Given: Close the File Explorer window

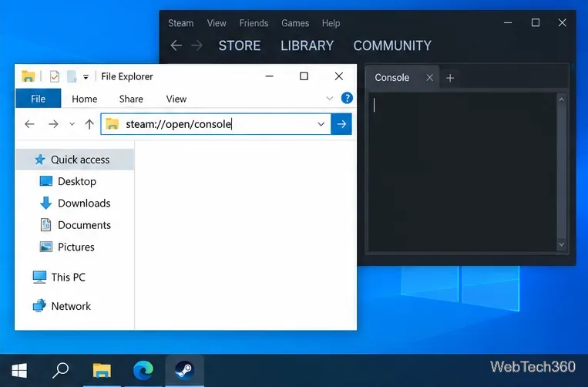Looking at the screenshot, I should (338, 76).
